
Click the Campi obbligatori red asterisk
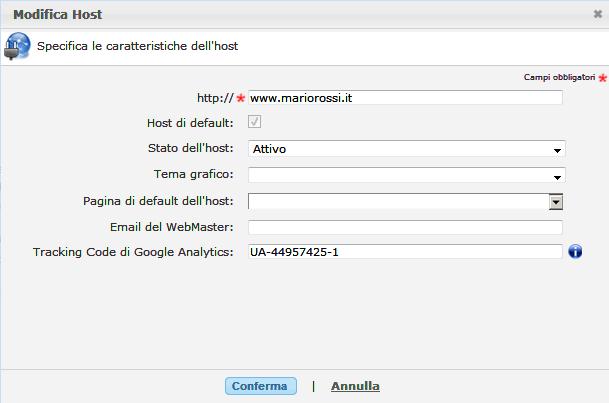tap(602, 78)
